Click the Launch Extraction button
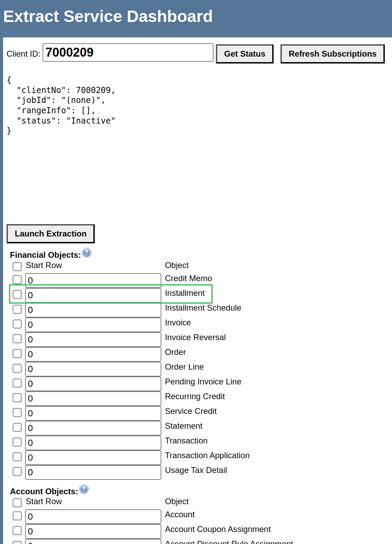The height and width of the screenshot is (544, 392). coord(50,234)
